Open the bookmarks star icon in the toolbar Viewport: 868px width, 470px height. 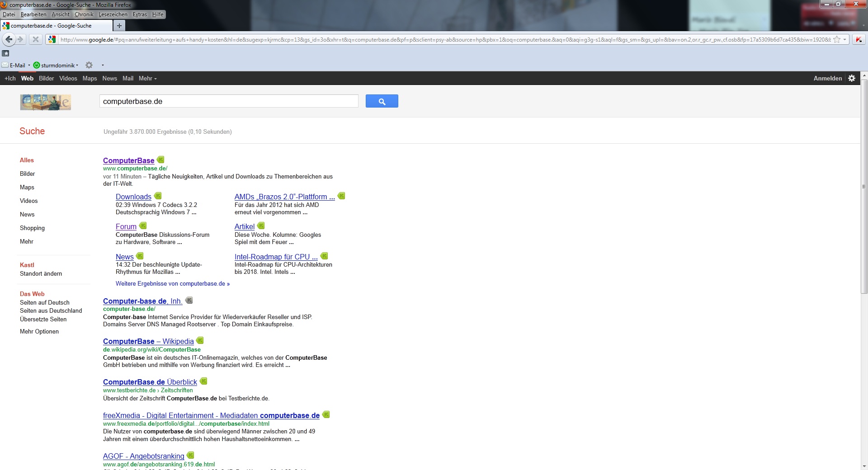pyautogui.click(x=6, y=53)
